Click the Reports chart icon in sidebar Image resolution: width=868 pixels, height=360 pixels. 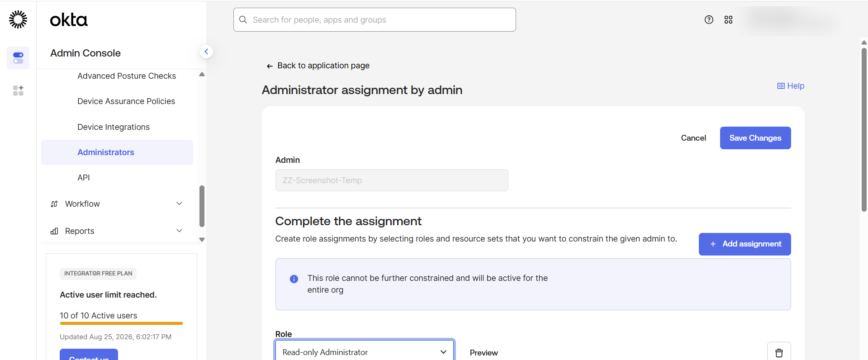(54, 231)
